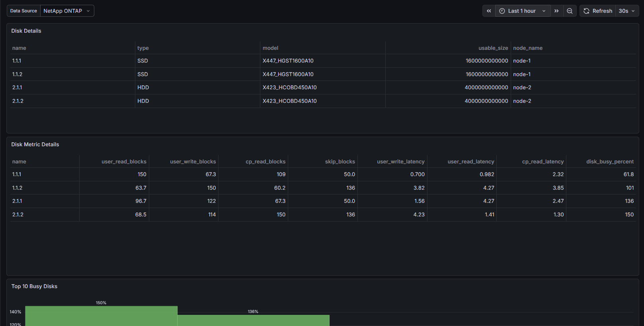Sort Disk Details by type column
The height and width of the screenshot is (326, 644).
click(143, 48)
